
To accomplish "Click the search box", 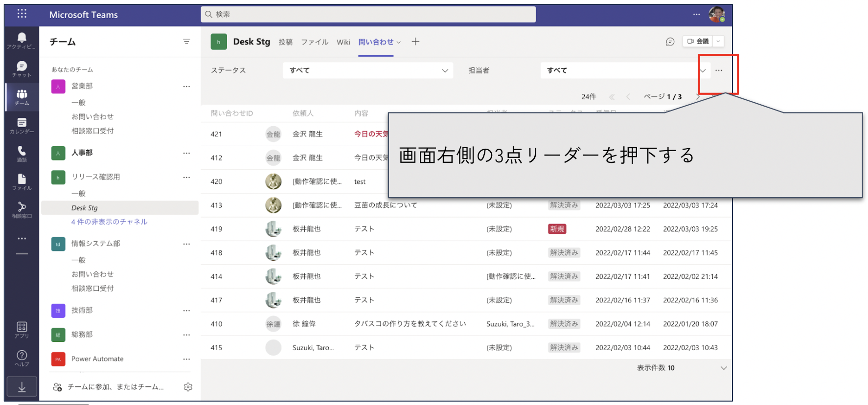I will point(368,14).
